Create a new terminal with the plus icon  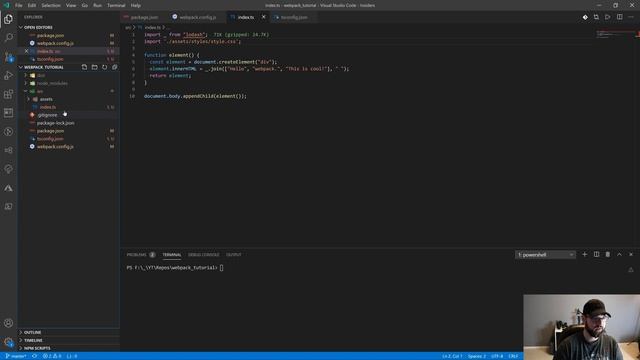pyautogui.click(x=584, y=254)
